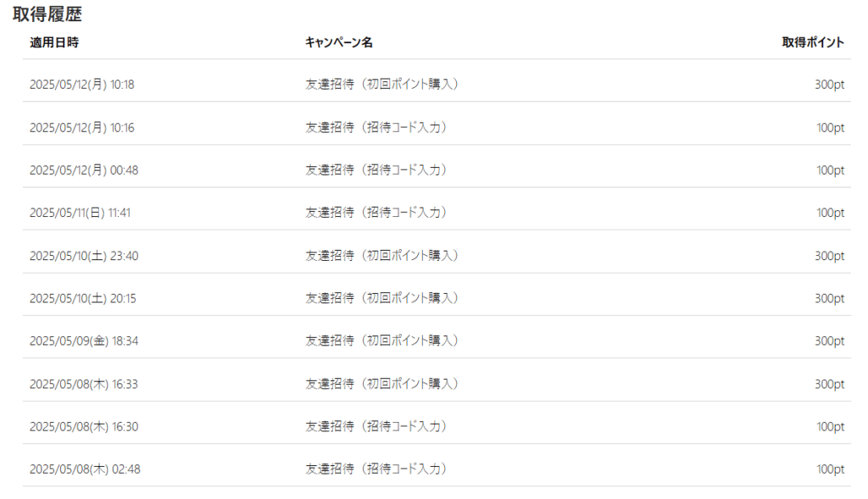Click the 取得ポイント column header

813,42
